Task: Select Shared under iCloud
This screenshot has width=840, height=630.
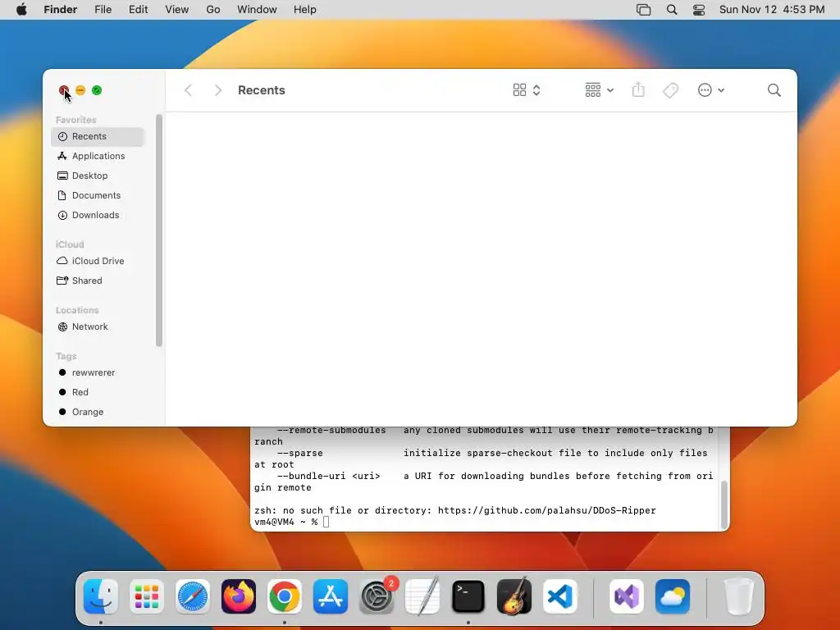Action: (98, 281)
